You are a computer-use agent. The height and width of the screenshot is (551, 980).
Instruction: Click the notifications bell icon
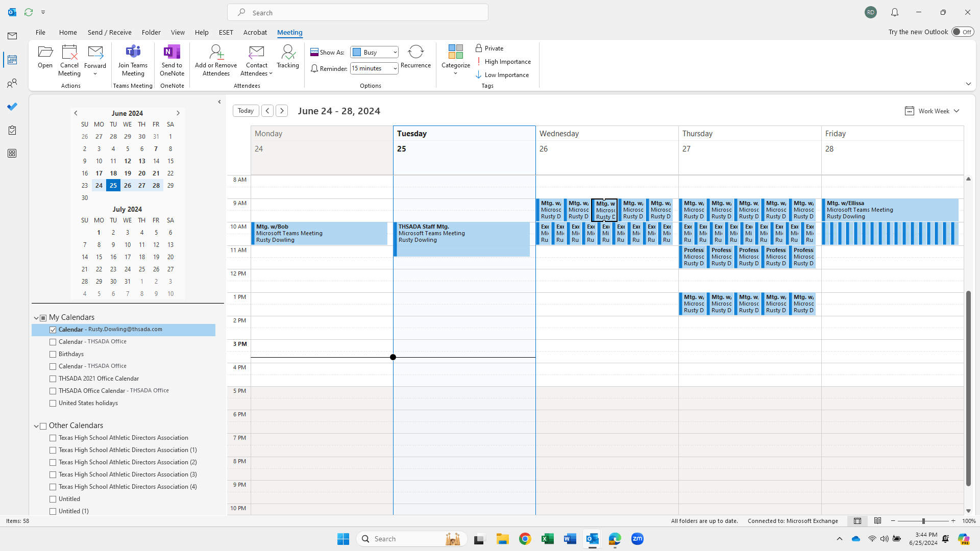click(895, 12)
